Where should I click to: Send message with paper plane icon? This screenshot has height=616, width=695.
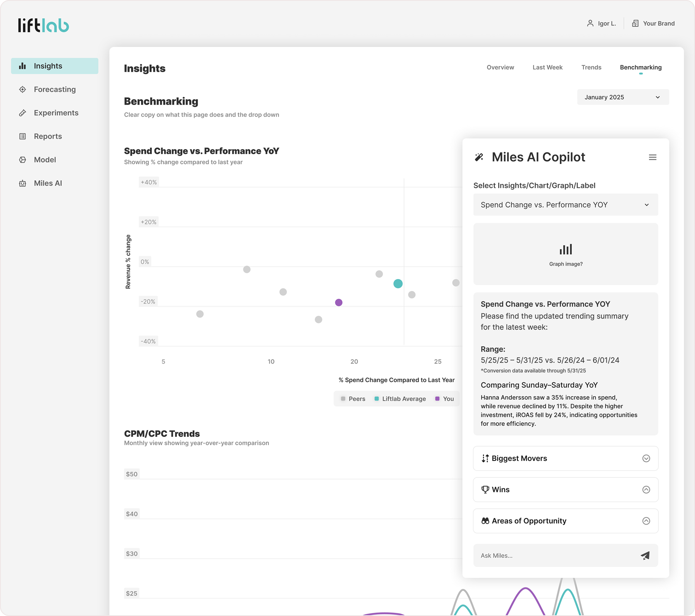[645, 555]
